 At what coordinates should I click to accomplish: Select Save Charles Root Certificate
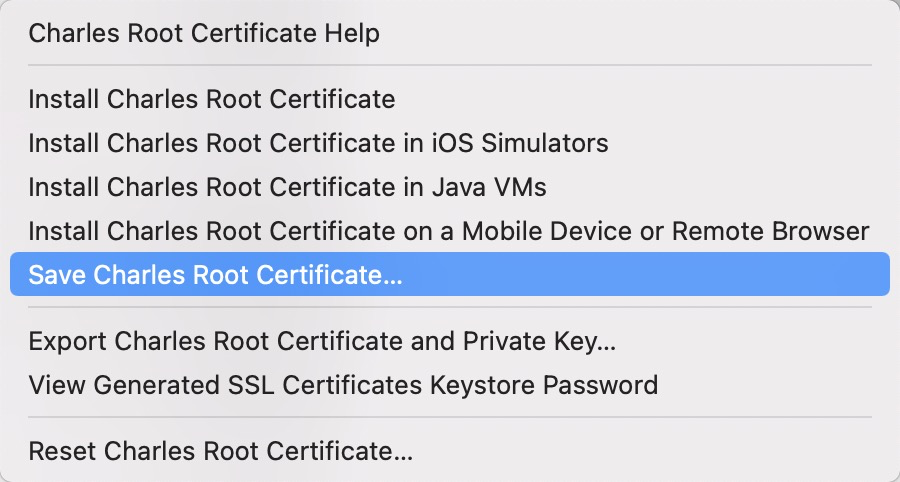click(215, 275)
